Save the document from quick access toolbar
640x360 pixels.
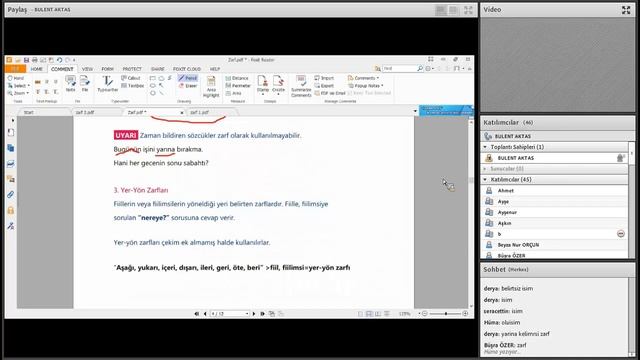pos(26,60)
